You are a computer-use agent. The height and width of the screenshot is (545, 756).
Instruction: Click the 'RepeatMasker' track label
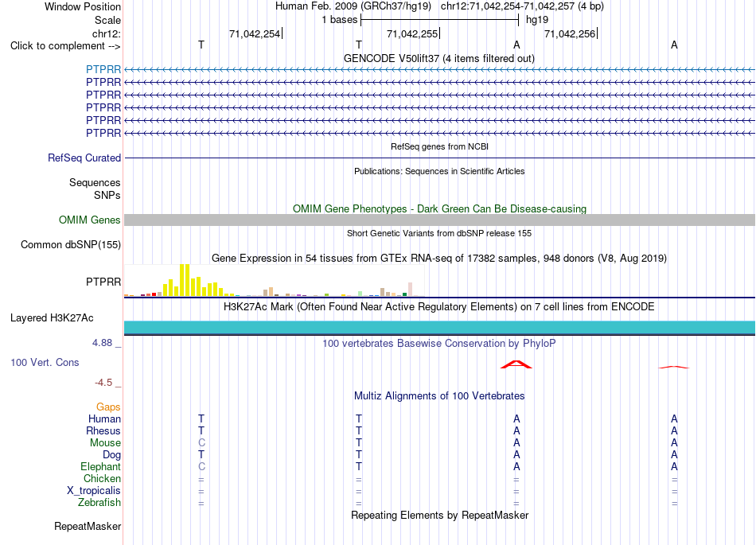pyautogui.click(x=88, y=526)
